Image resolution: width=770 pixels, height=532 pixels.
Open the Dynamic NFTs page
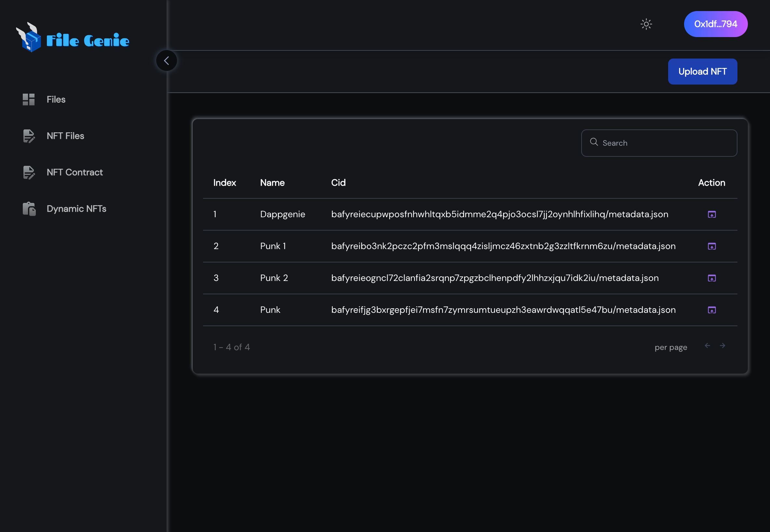(76, 209)
